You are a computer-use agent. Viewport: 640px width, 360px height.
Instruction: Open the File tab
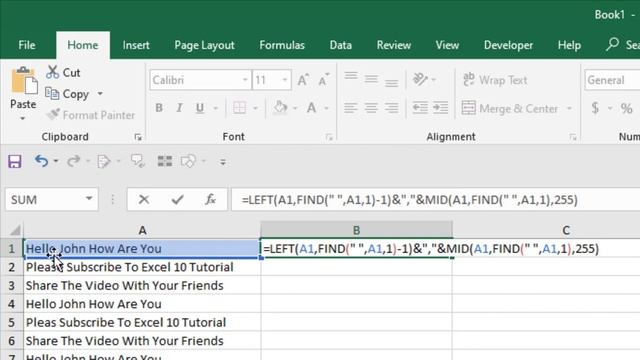point(27,45)
